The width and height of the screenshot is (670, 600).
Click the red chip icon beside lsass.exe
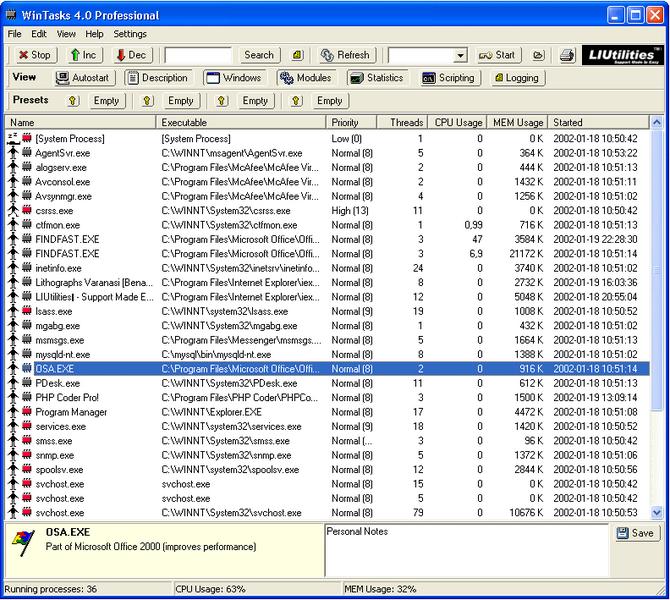click(27, 311)
